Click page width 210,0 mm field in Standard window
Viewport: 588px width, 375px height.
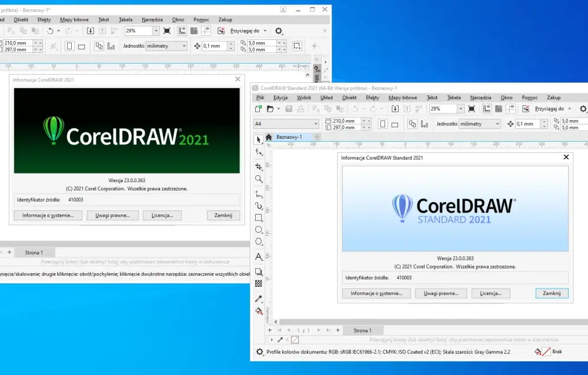346,120
